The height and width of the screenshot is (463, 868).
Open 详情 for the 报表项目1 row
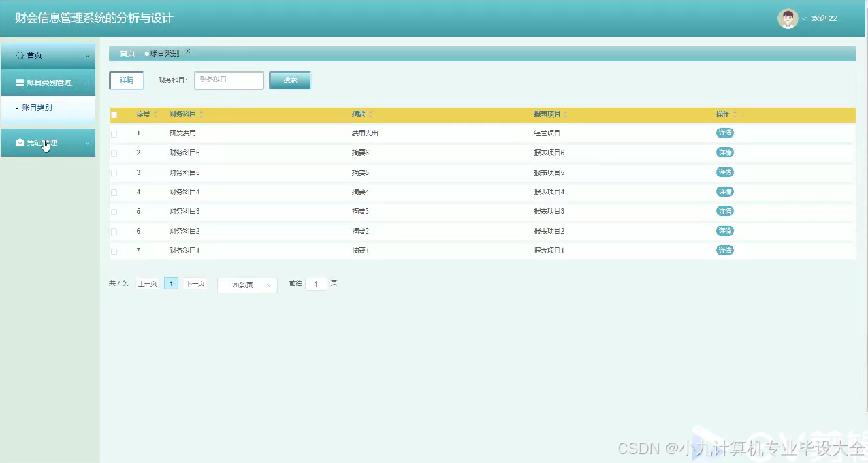(x=725, y=251)
